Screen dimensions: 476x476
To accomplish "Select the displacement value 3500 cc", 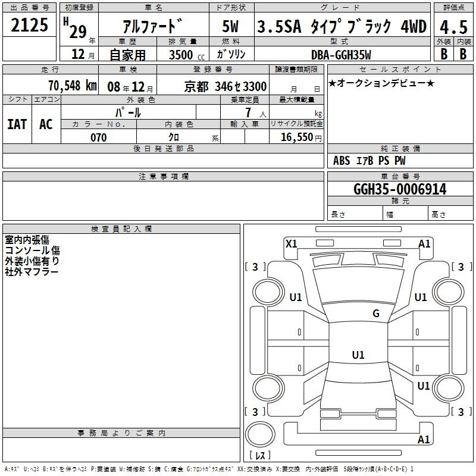I will point(187,55).
